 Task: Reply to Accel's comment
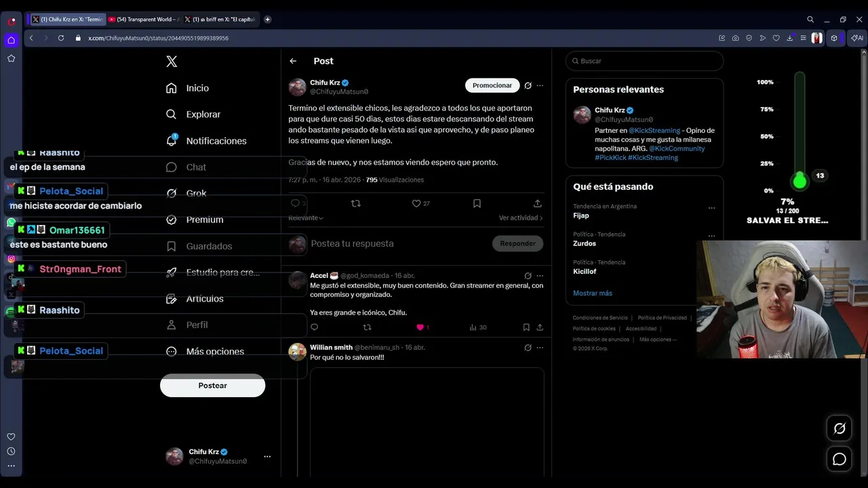point(314,327)
